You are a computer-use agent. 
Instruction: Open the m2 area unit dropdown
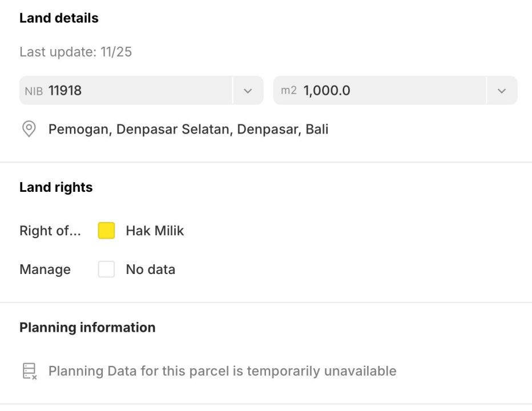pyautogui.click(x=502, y=91)
